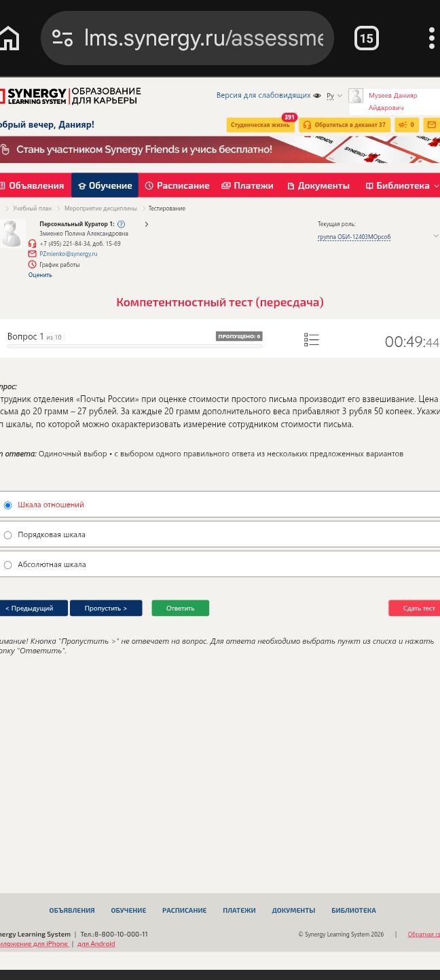
Task: Go to Мероприятие дисциплины breadcrumb
Action: [100, 208]
